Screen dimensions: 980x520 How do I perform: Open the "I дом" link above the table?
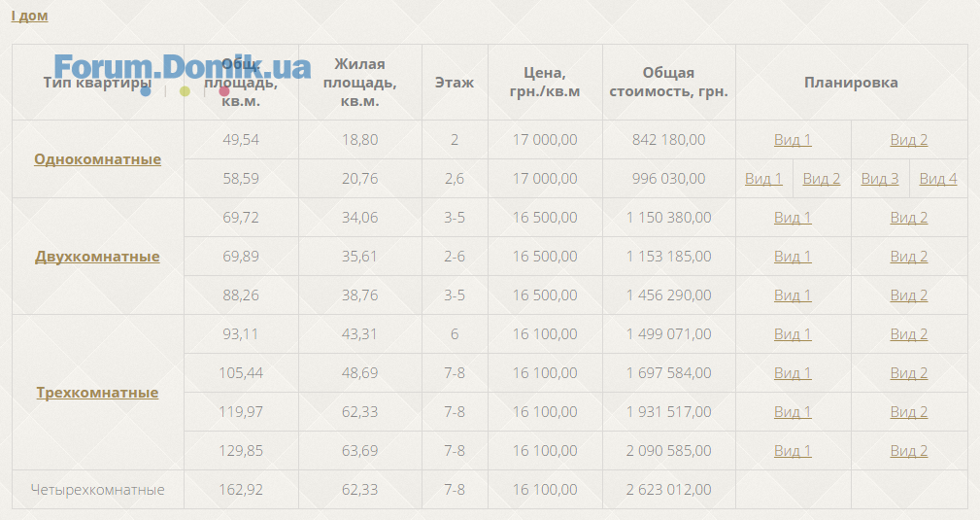[29, 16]
